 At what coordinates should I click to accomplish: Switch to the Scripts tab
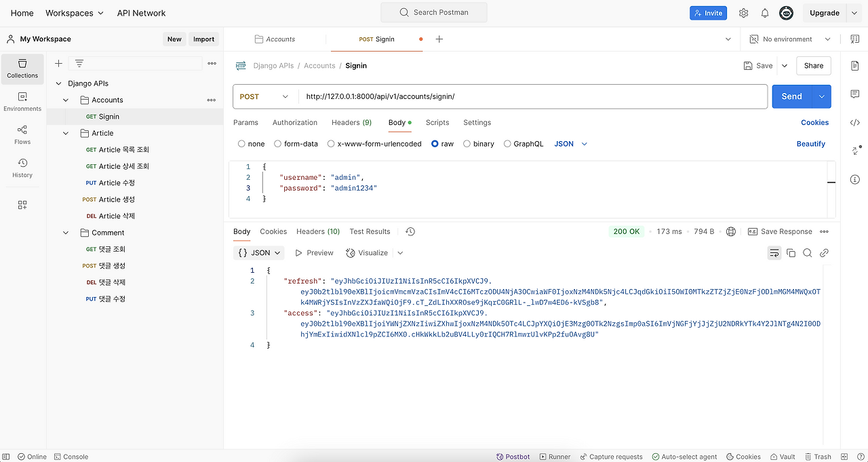point(437,123)
